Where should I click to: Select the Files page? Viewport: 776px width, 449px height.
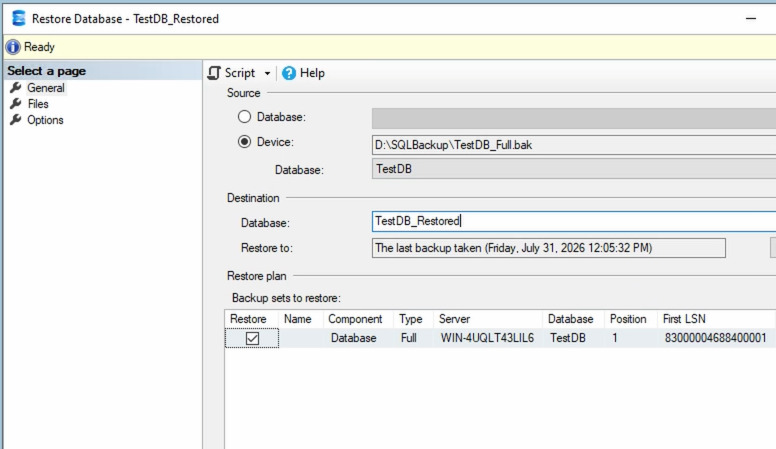point(38,104)
